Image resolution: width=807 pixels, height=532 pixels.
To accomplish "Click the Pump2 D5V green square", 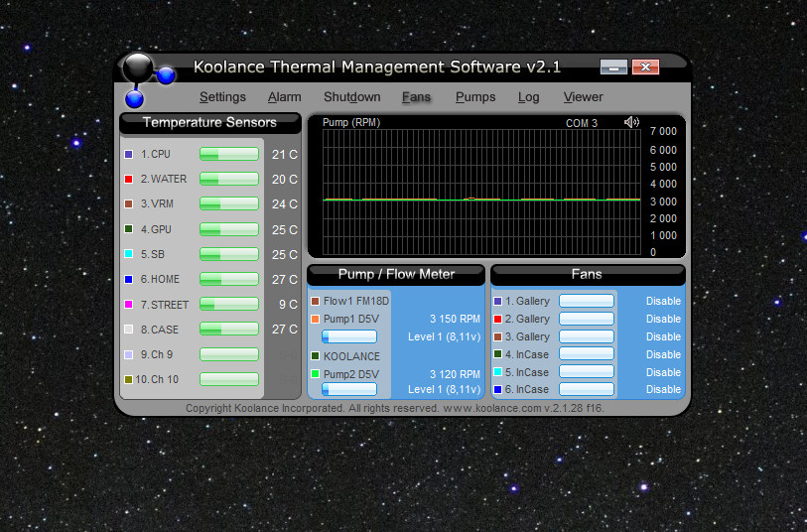I will (316, 374).
